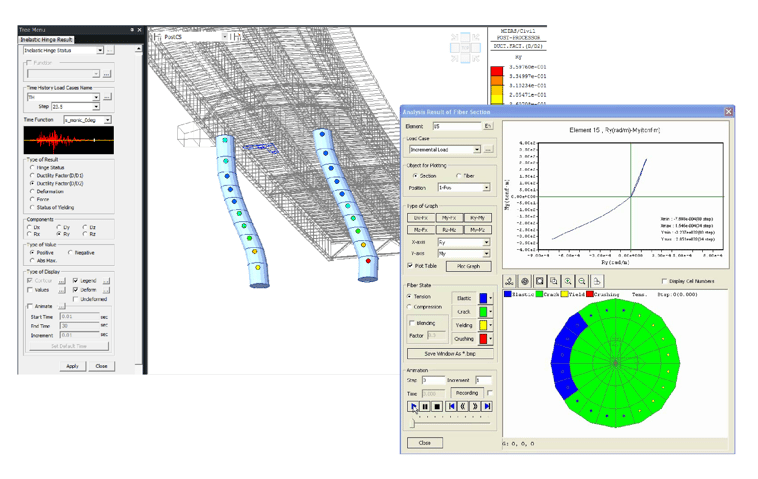Select the Compression fiber state option

pyautogui.click(x=411, y=307)
